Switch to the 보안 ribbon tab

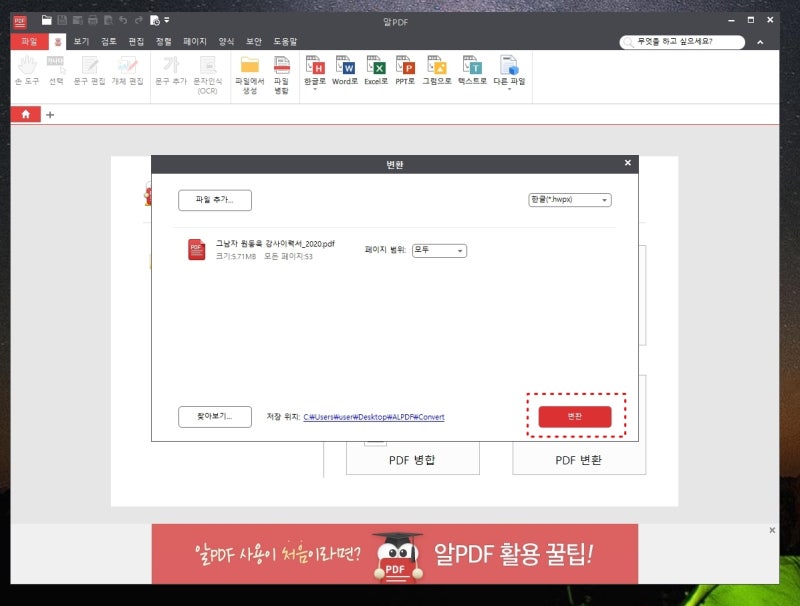tap(254, 41)
